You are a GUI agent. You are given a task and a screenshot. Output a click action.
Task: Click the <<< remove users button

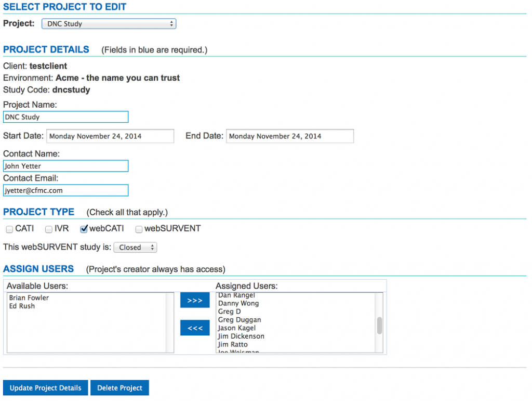coord(195,327)
